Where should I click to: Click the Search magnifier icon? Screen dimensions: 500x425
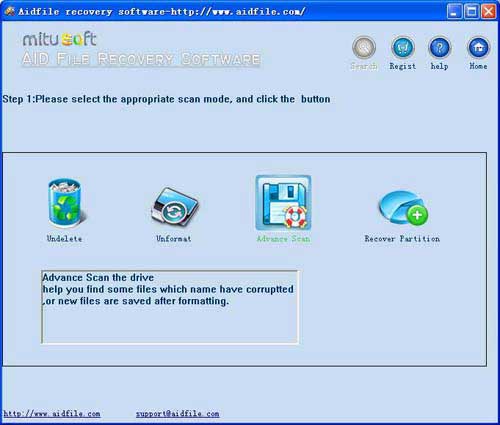coord(364,48)
